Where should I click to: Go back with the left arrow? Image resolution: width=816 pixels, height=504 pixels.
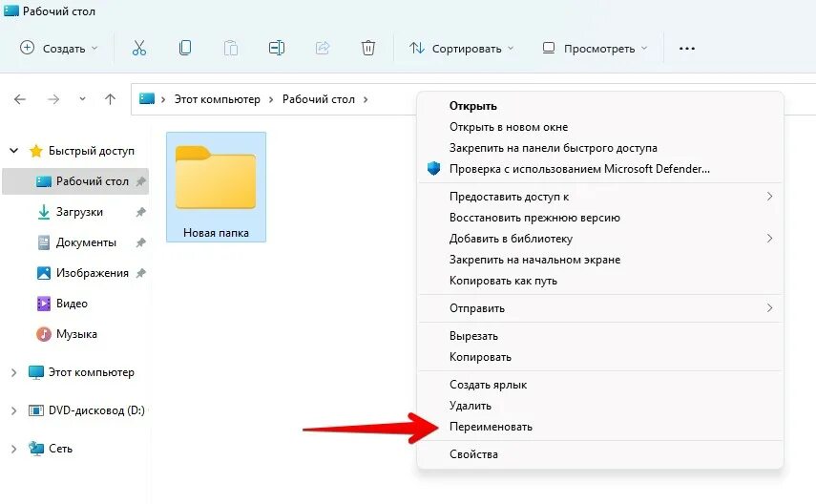point(20,99)
